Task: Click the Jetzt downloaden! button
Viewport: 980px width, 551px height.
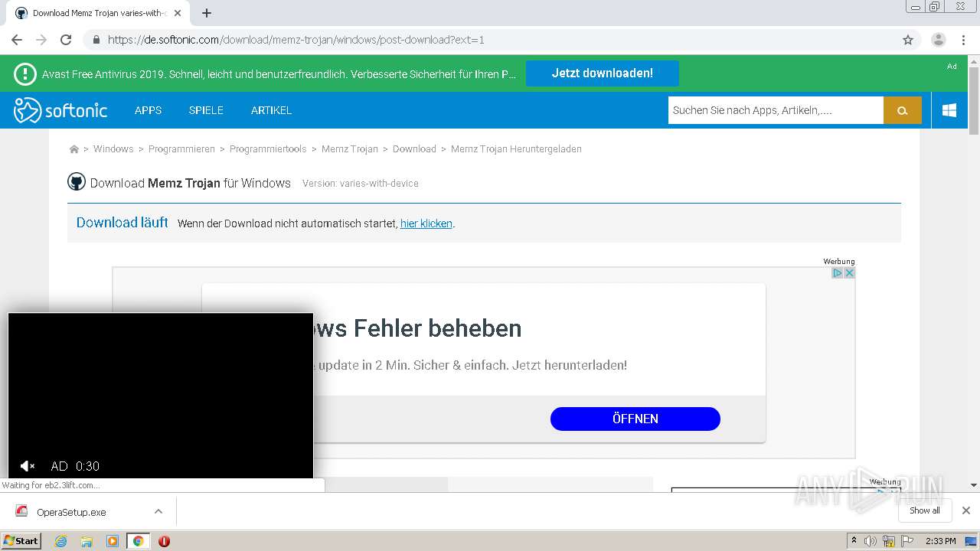Action: 603,73
